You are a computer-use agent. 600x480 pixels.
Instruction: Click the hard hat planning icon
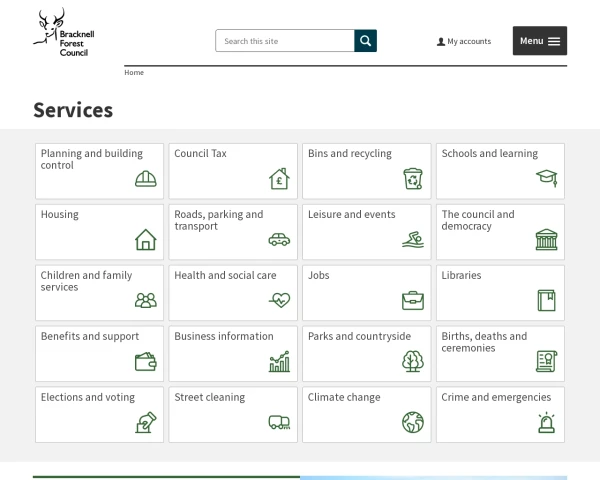point(146,179)
